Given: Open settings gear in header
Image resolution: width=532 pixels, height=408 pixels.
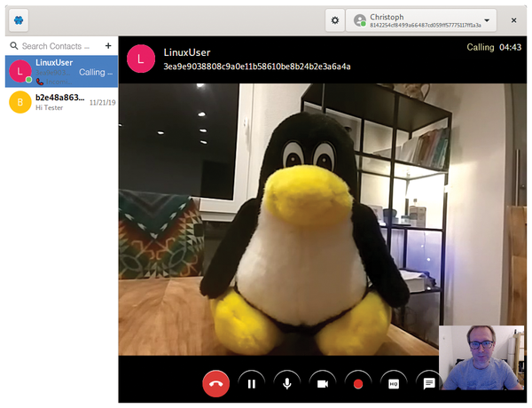Looking at the screenshot, I should click(335, 20).
